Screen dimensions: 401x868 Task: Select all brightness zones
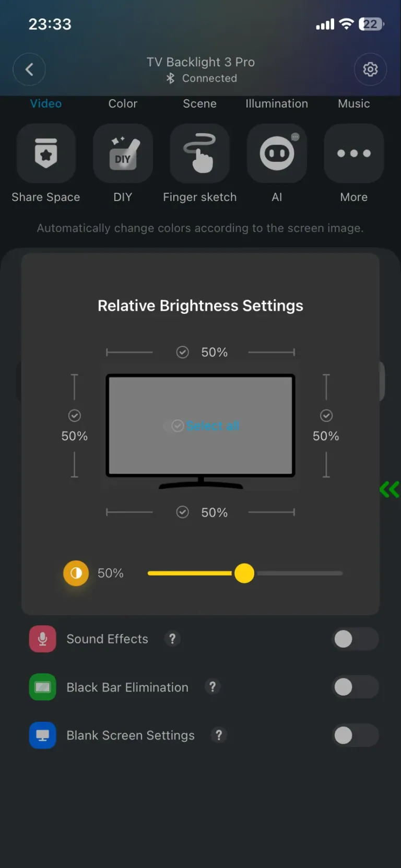pos(201,426)
